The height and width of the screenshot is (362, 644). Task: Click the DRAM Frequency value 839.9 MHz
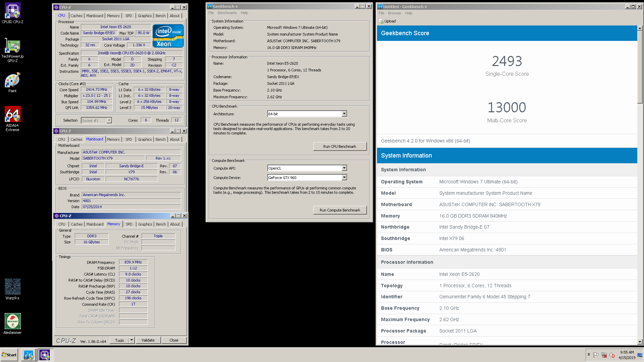pos(133,262)
